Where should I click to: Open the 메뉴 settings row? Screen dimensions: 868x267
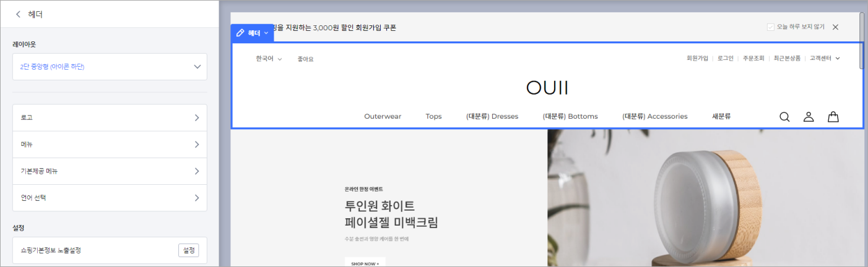110,145
